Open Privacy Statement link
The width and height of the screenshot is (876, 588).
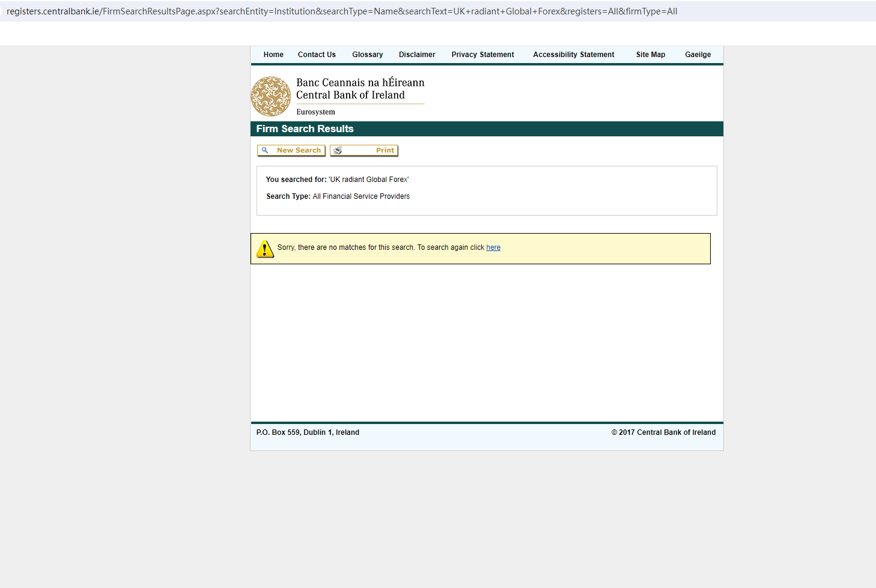pos(483,55)
